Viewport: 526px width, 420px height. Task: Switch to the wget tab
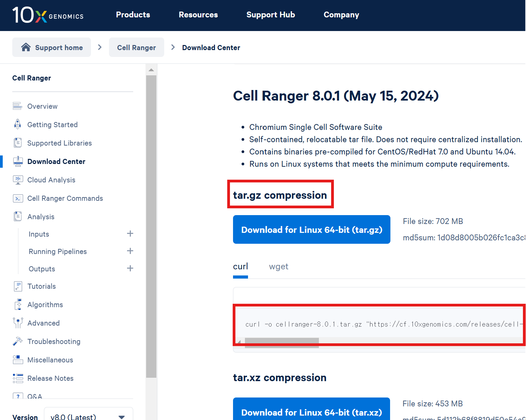(x=278, y=267)
